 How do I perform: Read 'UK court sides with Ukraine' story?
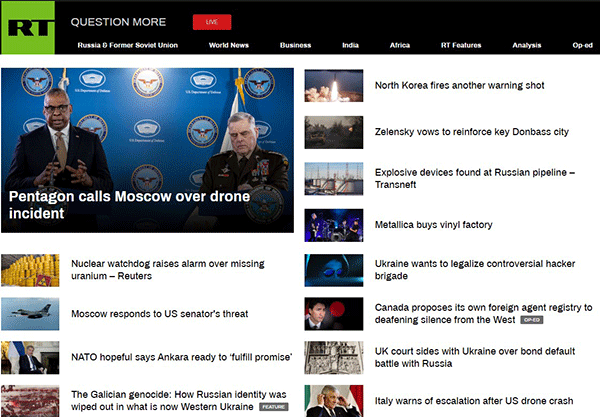pos(474,357)
